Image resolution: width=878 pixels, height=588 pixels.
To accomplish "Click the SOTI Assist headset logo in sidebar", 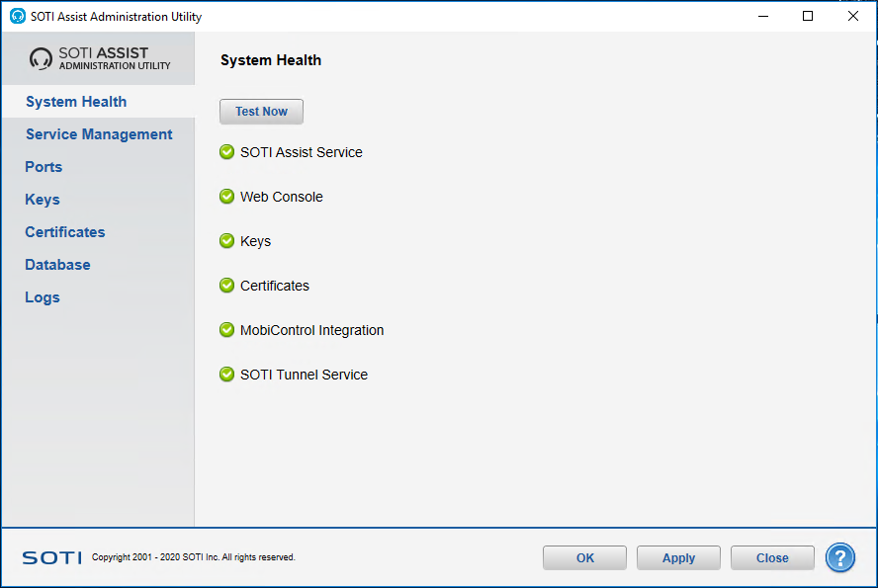I will click(41, 58).
